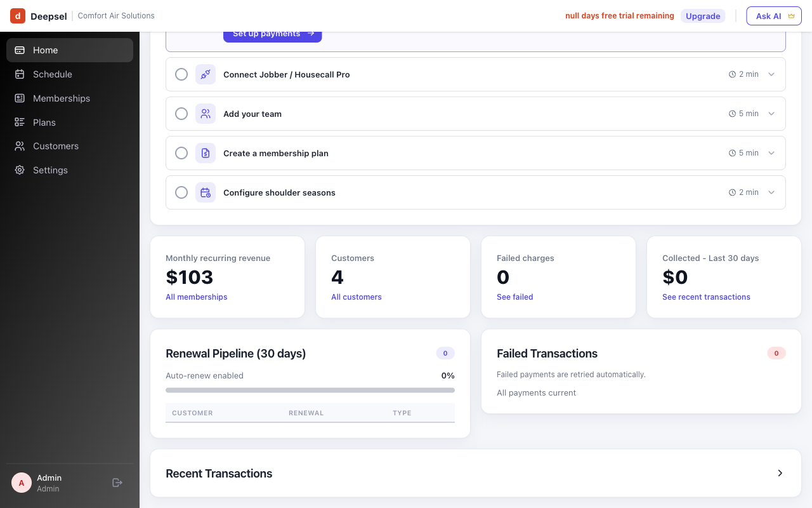The image size is (812, 508).
Task: Click the Deepsel logo icon
Action: (x=18, y=16)
